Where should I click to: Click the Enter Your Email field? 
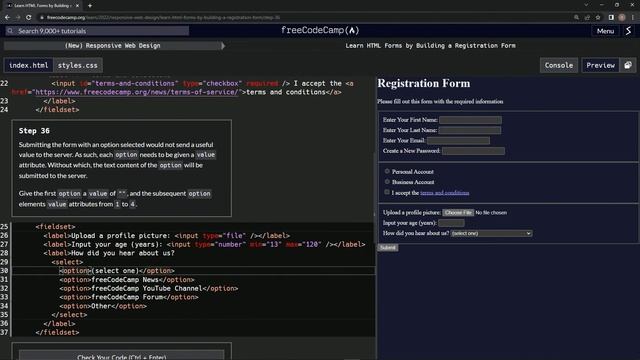pyautogui.click(x=458, y=140)
